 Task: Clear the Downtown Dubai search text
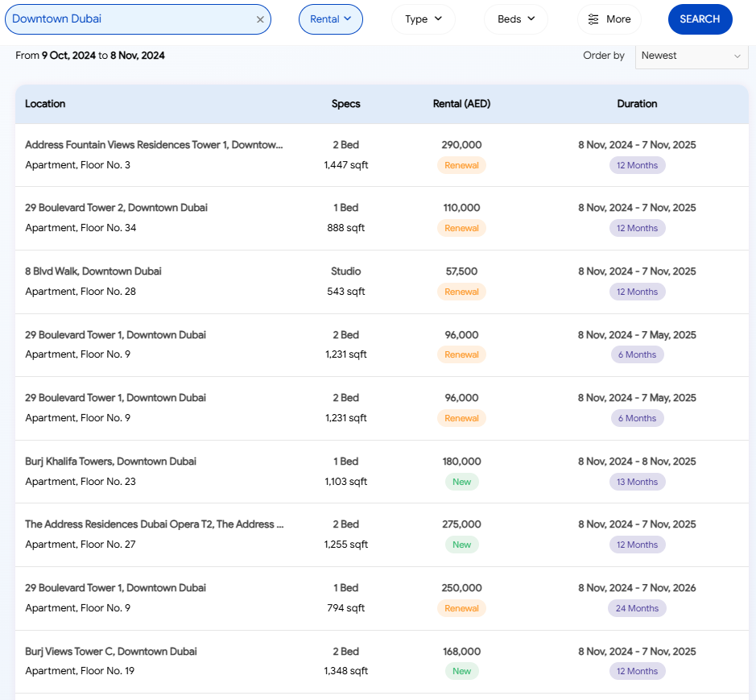point(260,19)
